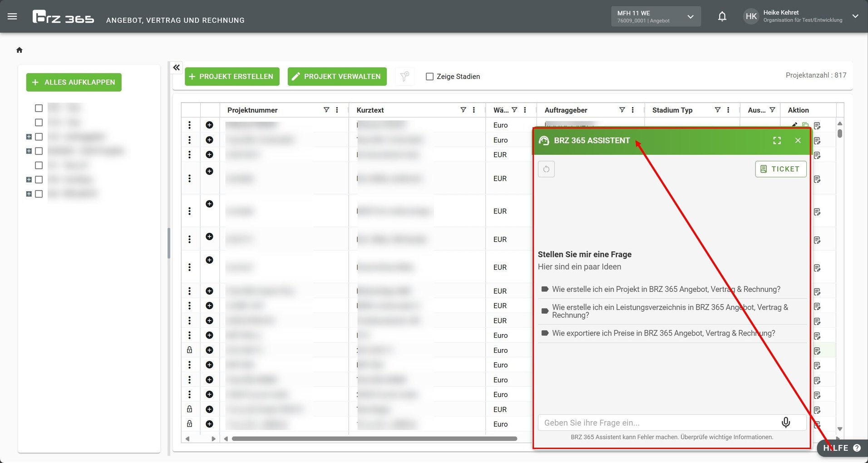Open filter for Projektnummer column
The width and height of the screenshot is (868, 463).
click(326, 110)
